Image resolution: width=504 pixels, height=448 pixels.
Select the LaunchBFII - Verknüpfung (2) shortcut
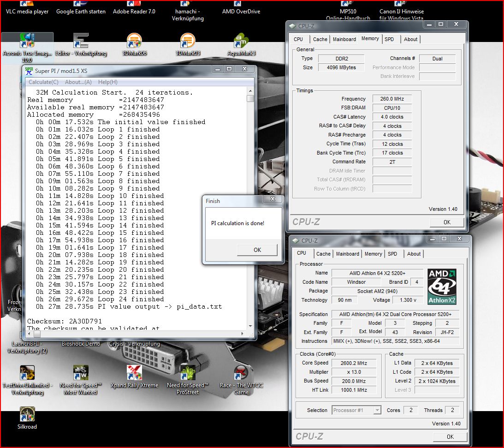tap(27, 347)
